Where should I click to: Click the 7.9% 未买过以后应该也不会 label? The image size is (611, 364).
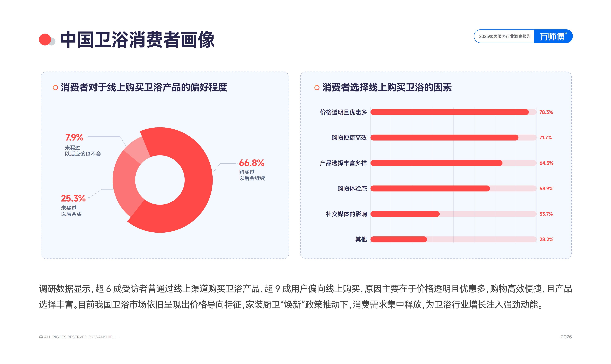(x=83, y=145)
